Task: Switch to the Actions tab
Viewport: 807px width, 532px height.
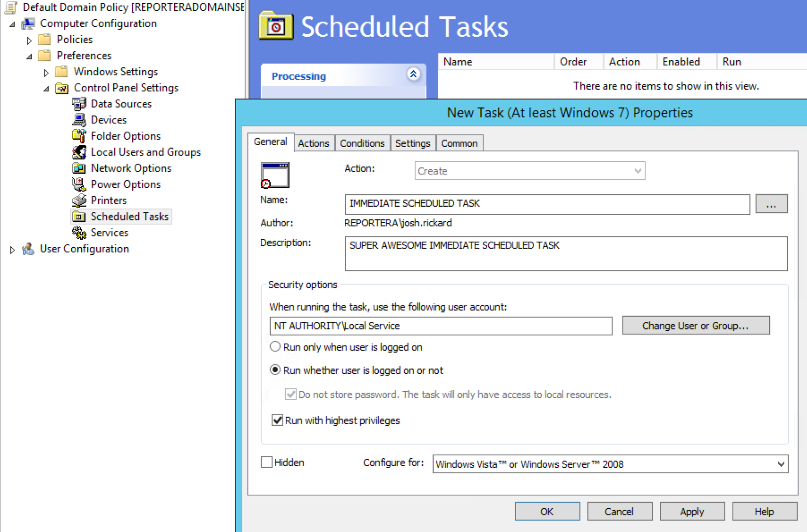Action: coord(313,143)
